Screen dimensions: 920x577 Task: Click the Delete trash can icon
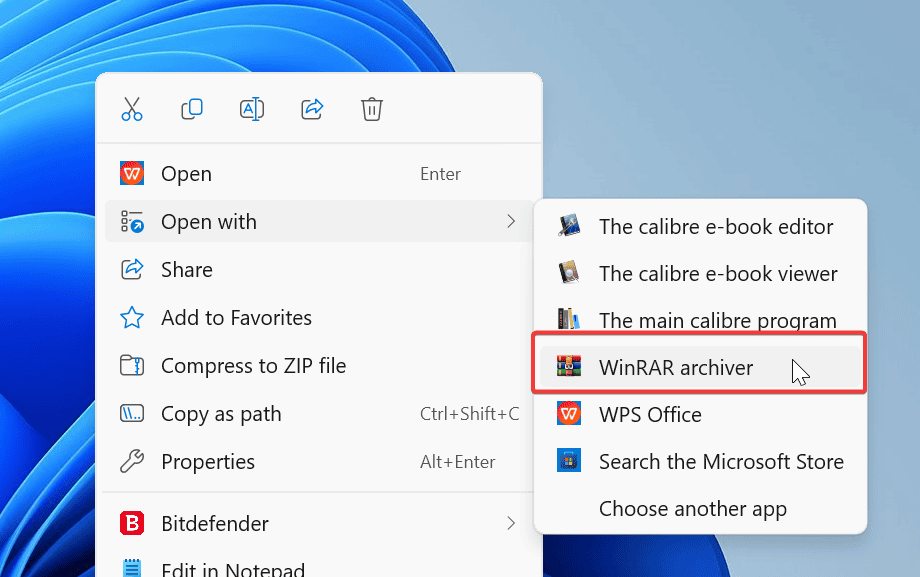point(371,109)
